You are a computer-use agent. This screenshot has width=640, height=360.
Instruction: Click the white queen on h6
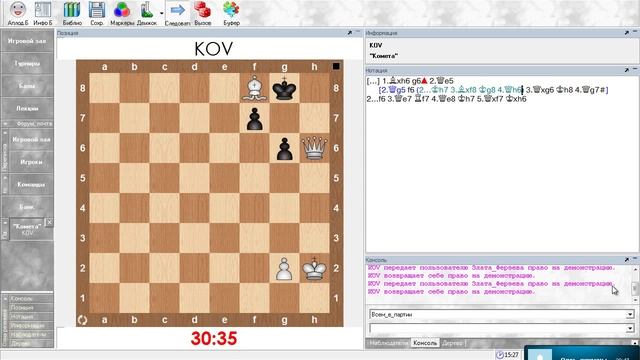[314, 148]
